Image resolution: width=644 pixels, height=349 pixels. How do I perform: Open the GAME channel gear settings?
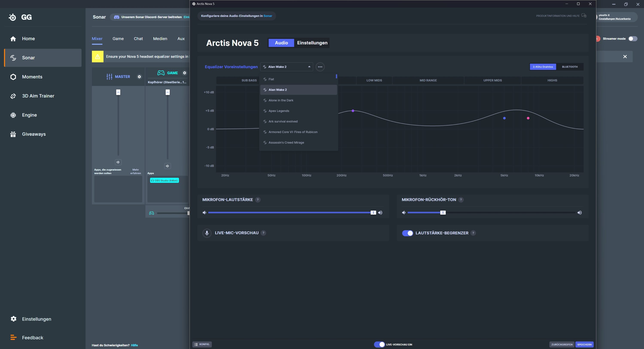tap(184, 73)
